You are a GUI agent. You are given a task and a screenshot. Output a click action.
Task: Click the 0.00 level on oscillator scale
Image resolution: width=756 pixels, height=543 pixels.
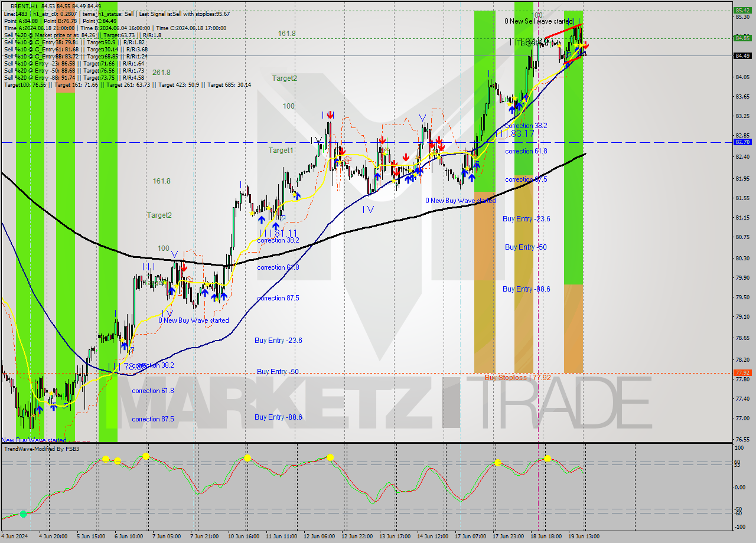[740, 488]
